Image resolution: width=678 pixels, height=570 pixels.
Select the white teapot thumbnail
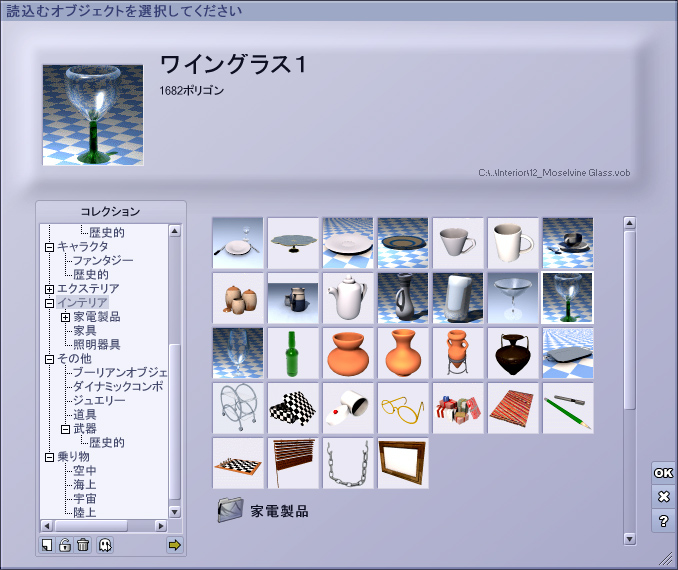point(348,298)
